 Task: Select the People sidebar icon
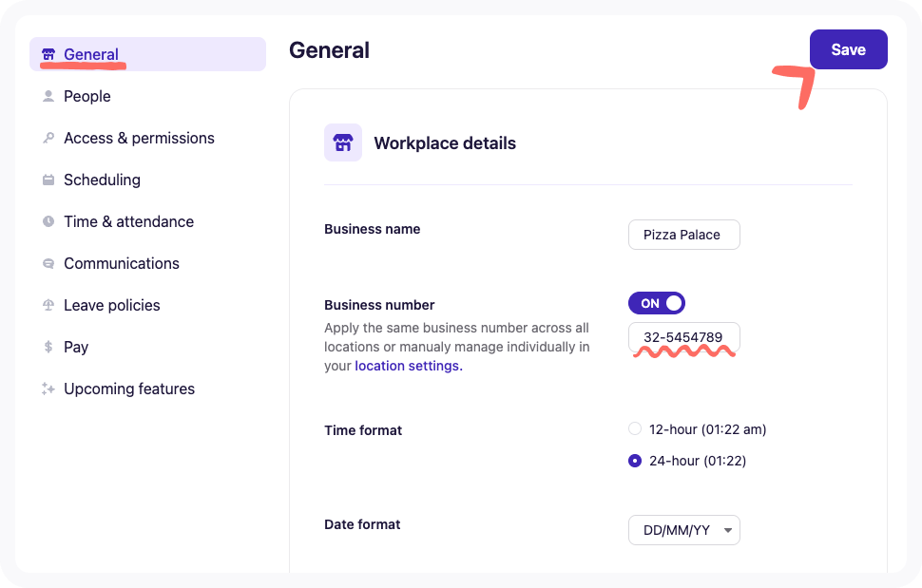tap(47, 96)
